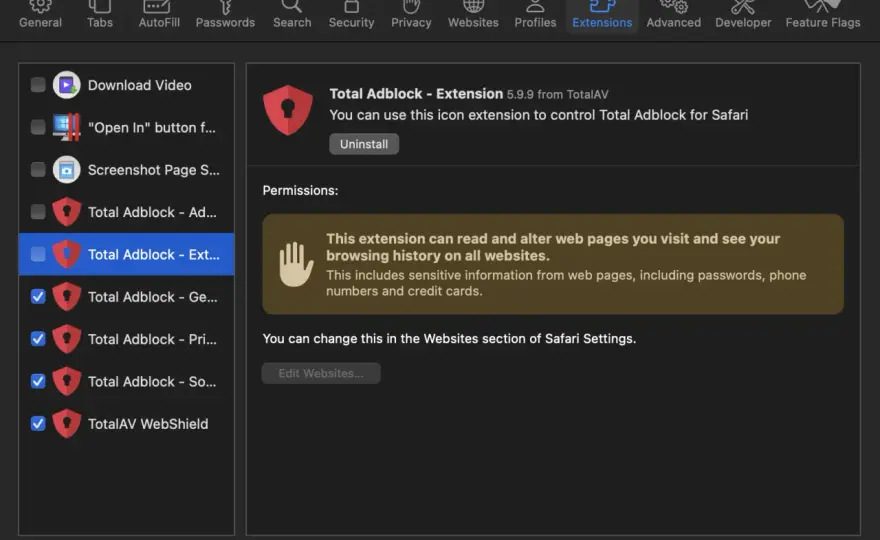Image resolution: width=880 pixels, height=540 pixels.
Task: Click the Total Adblock - Pri... shield icon
Action: click(67, 339)
